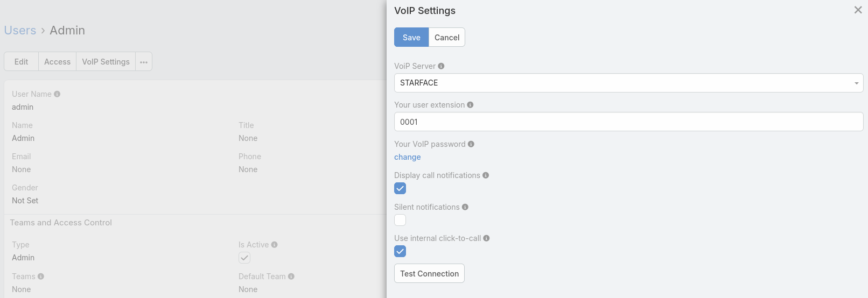The height and width of the screenshot is (298, 868).
Task: Click info icon beside Your VoIP password
Action: click(471, 144)
